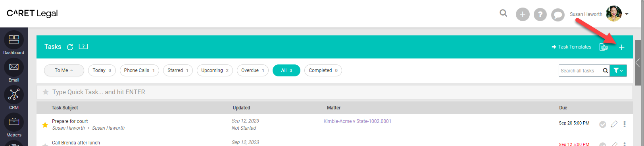
Task: Open more options for Prepare for court
Action: point(625,124)
